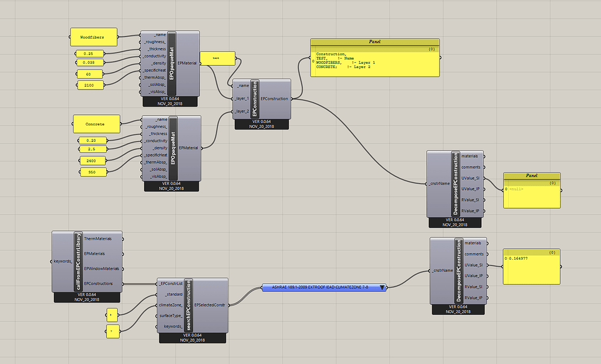This screenshot has width=601, height=364.
Task: Click the Panel header above the null value
Action: 532,175
